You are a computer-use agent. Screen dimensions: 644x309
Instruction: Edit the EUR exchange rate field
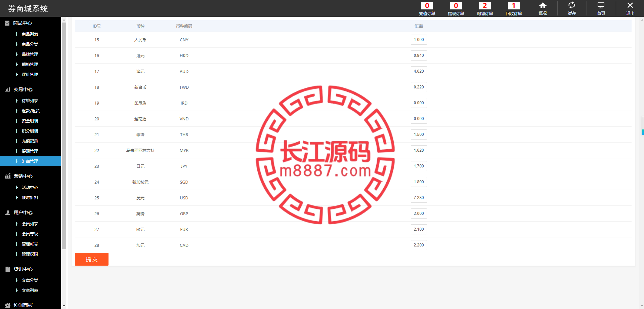419,229
